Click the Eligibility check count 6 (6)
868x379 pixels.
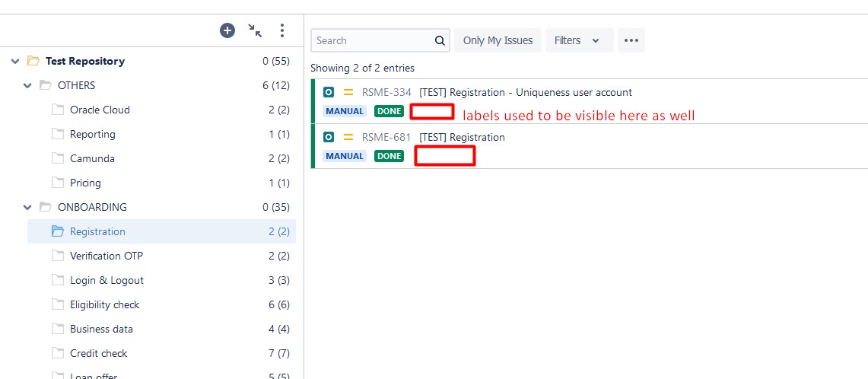pos(279,304)
